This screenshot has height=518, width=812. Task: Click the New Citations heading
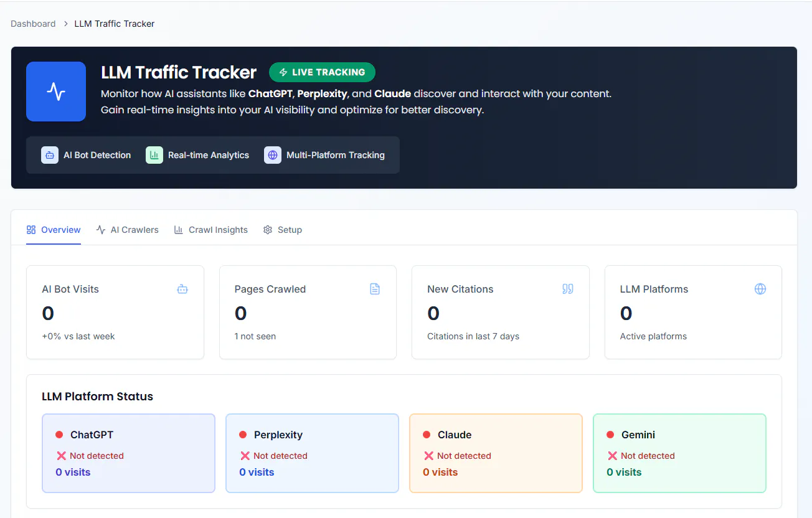pos(460,289)
